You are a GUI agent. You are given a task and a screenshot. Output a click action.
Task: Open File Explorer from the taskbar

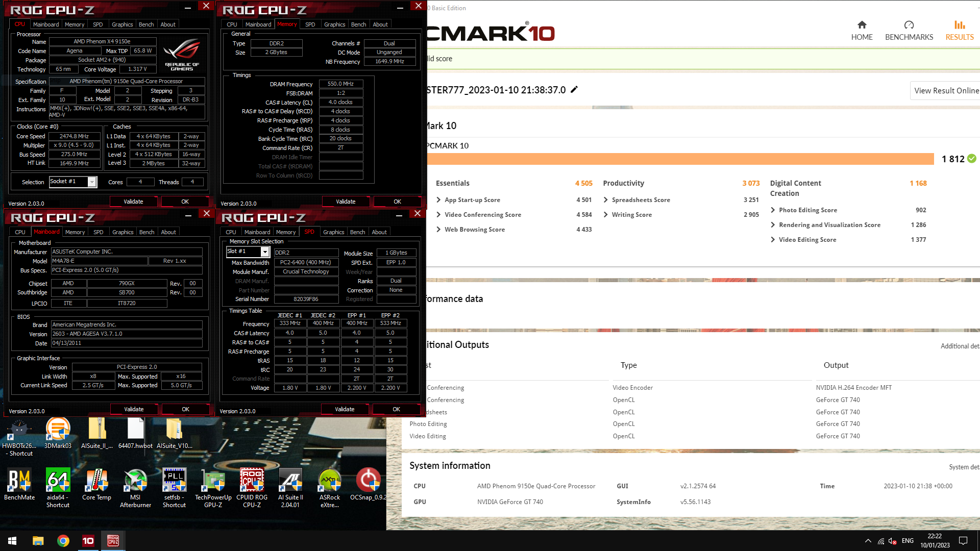(38, 541)
